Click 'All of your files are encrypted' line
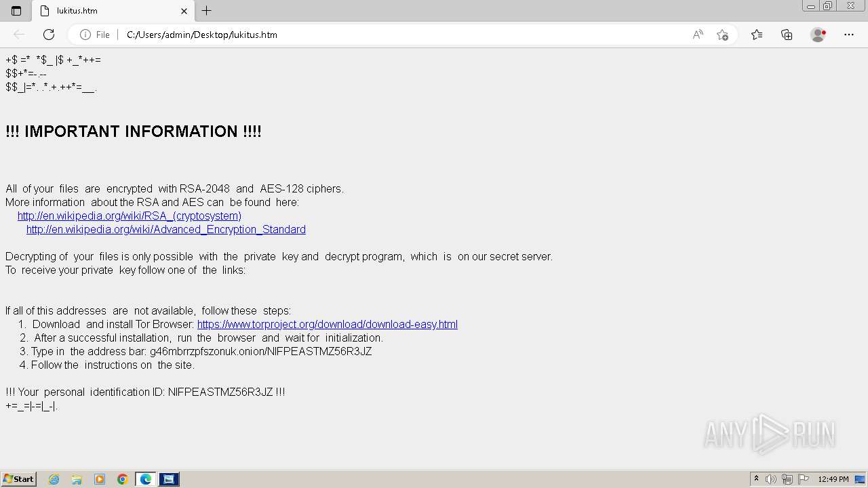 [175, 188]
